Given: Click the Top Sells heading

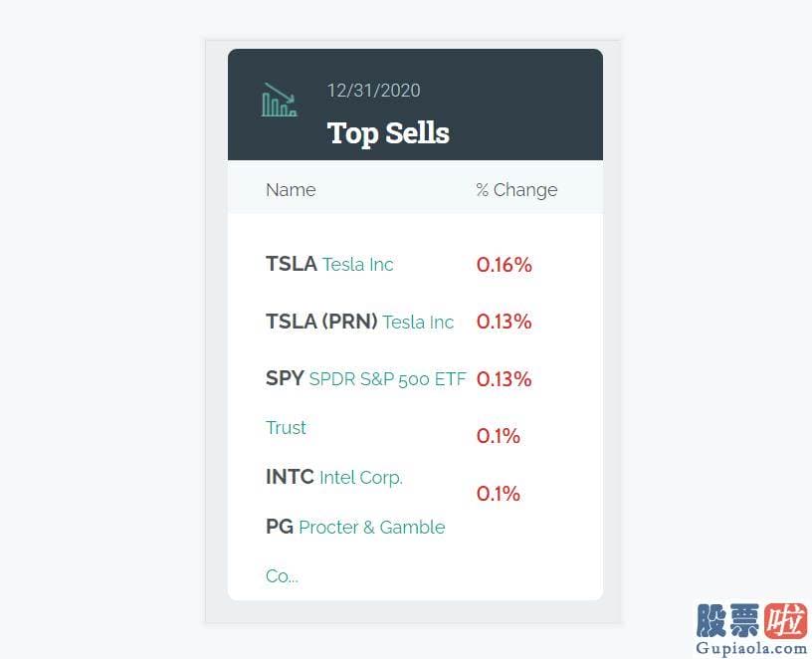Looking at the screenshot, I should [388, 133].
